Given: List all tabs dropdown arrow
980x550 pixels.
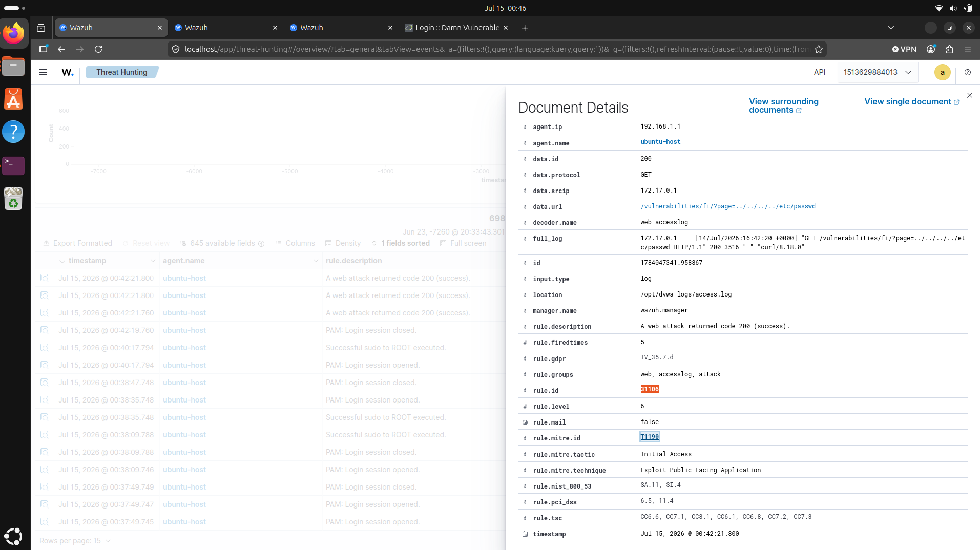Looking at the screenshot, I should [891, 28].
